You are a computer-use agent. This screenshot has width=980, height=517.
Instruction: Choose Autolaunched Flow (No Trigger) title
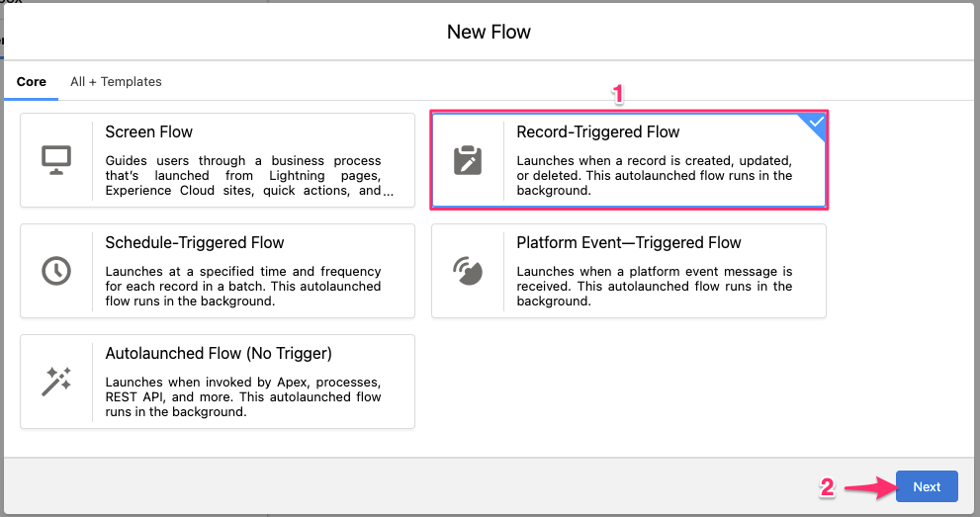[x=219, y=353]
